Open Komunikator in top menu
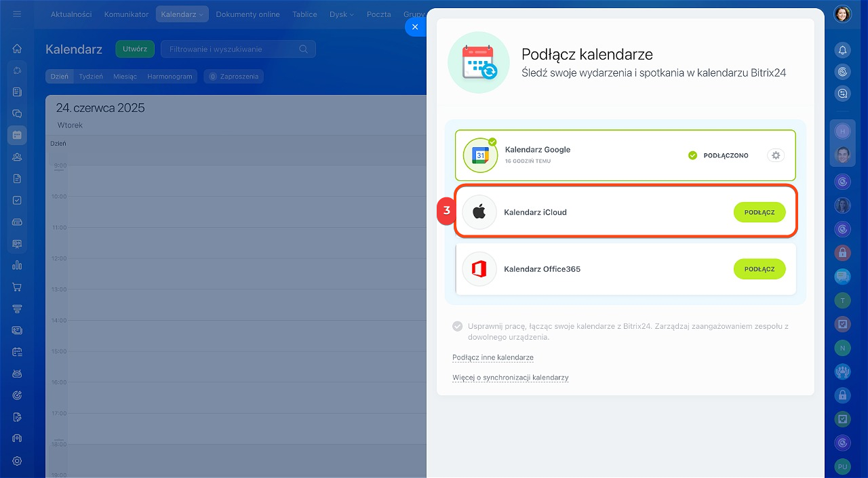868x478 pixels. click(x=126, y=14)
